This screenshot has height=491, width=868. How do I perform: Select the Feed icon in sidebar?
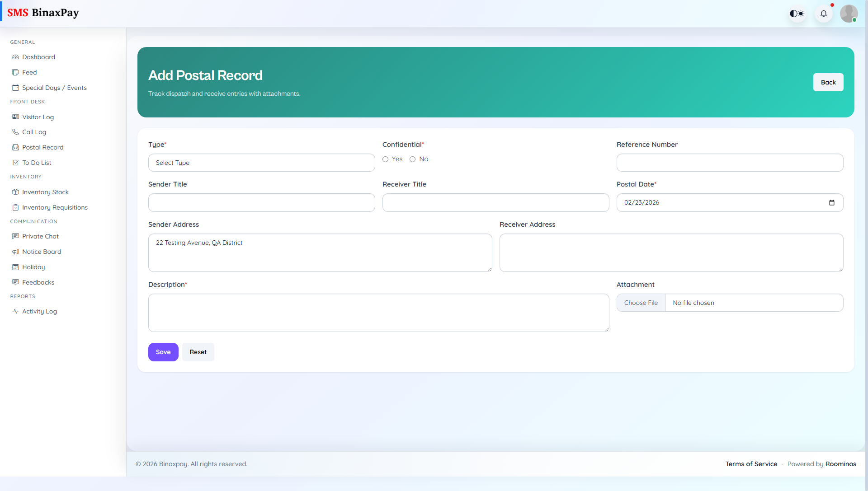(15, 72)
